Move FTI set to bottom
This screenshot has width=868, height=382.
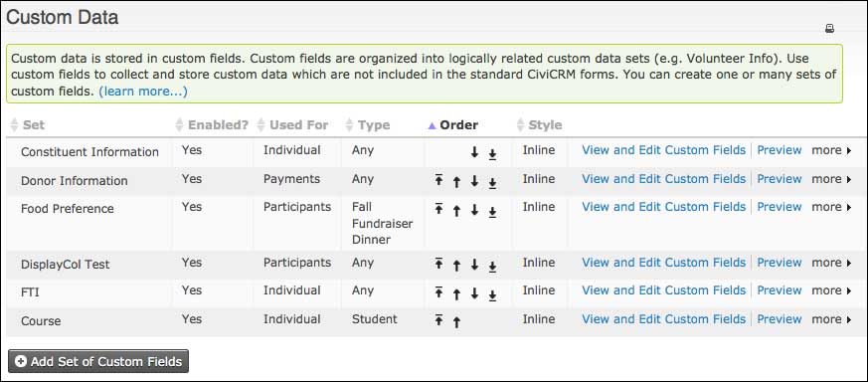(492, 294)
